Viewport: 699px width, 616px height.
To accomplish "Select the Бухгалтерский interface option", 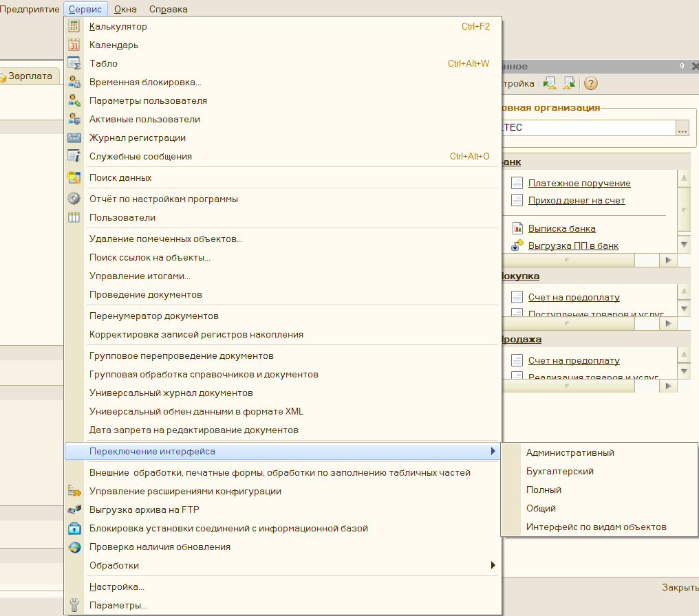I will [559, 472].
